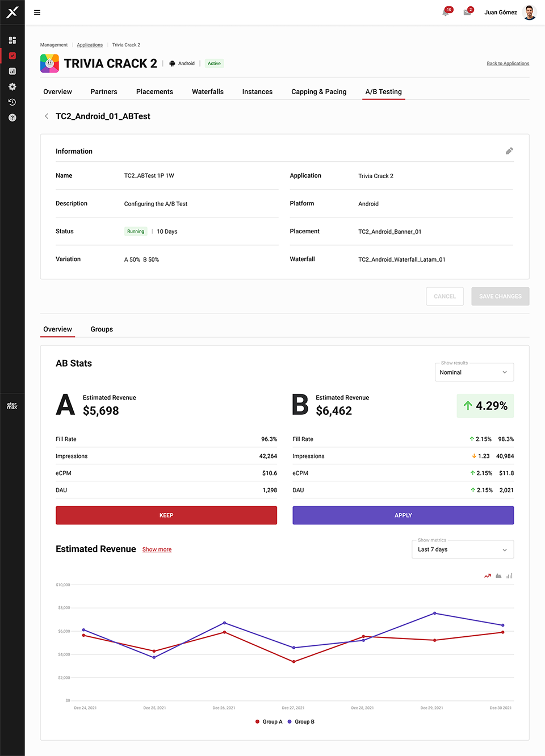Open the dashboard grid icon in the sidebar
This screenshot has width=545, height=756.
[12, 40]
